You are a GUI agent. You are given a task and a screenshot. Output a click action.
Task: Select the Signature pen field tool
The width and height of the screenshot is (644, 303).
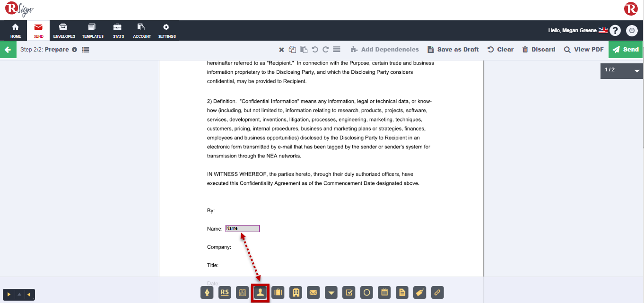click(207, 293)
